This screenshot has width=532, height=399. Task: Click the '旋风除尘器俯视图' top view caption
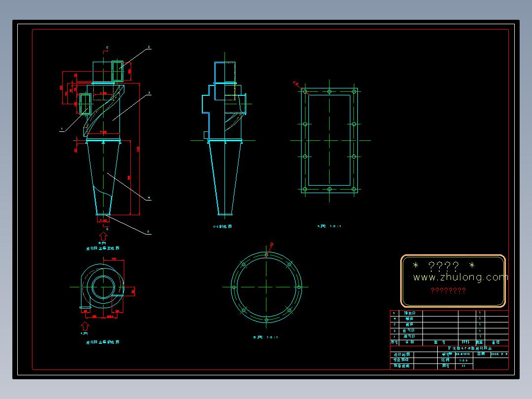[103, 342]
